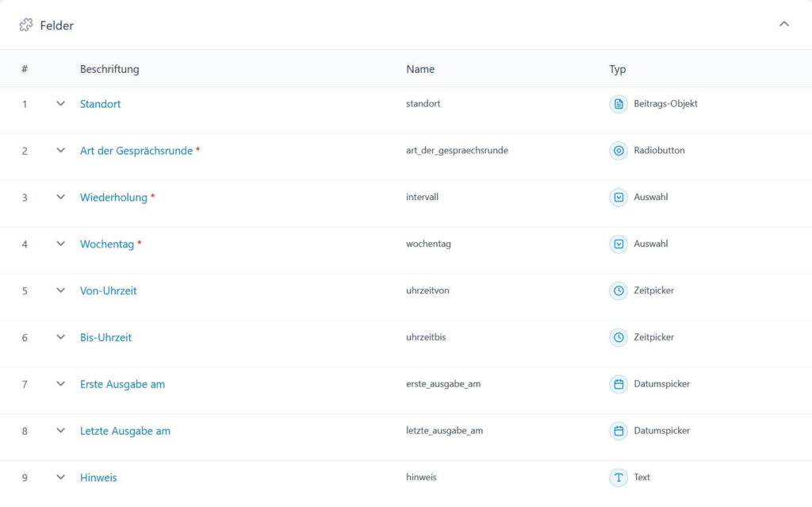Screen dimensions: 812x507
Task: Expand the Hinweis field row chevron
Action: coord(61,478)
